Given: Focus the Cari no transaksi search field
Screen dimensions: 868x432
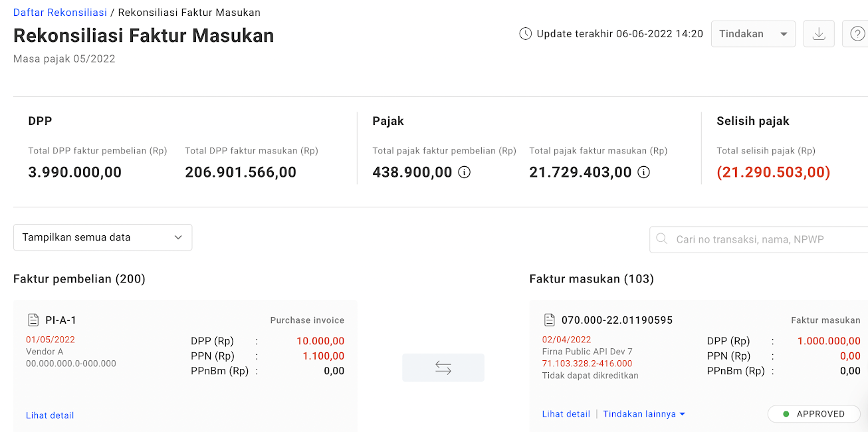Looking at the screenshot, I should 764,239.
